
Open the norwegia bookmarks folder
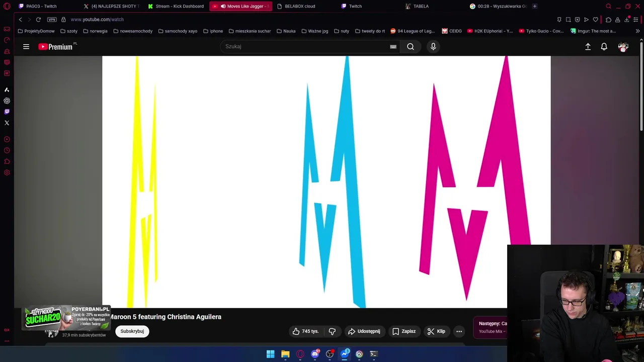click(95, 31)
